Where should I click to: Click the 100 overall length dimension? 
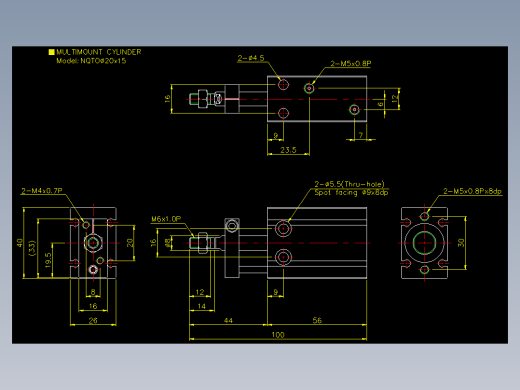(278, 334)
